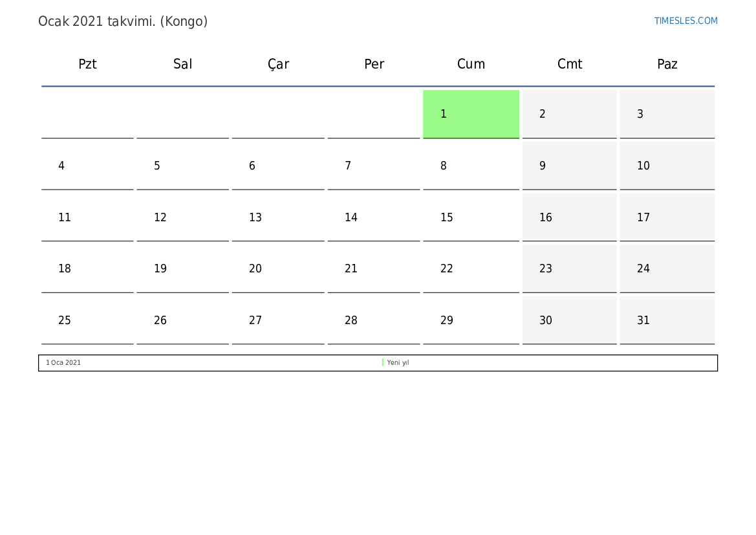Click the 1 Oca 2021 legend date

(x=63, y=363)
